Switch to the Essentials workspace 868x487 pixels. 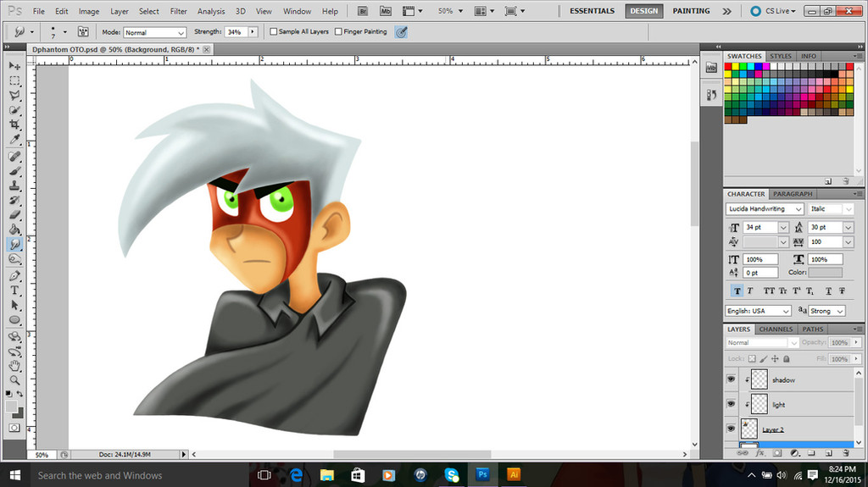tap(592, 11)
